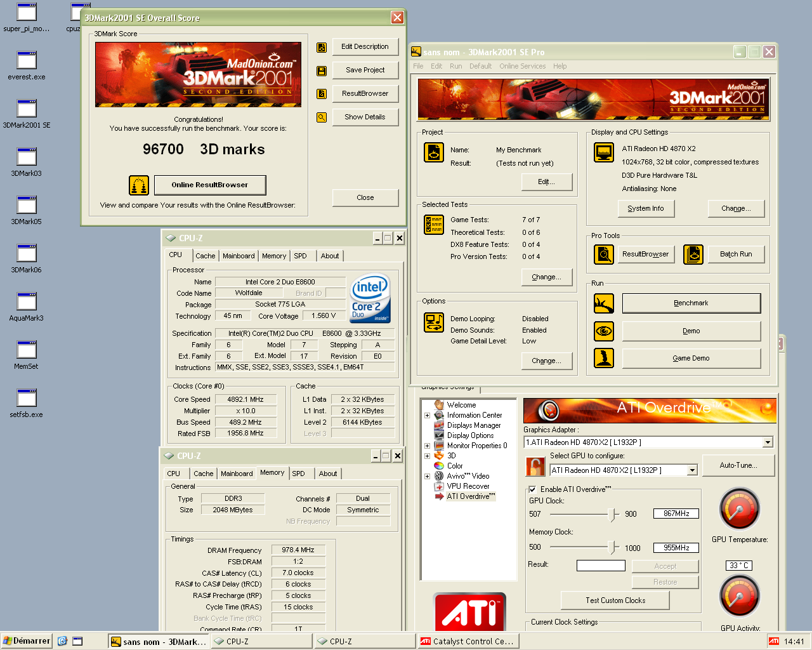Click the ATI Overdrive unlock padlock icon

535,467
